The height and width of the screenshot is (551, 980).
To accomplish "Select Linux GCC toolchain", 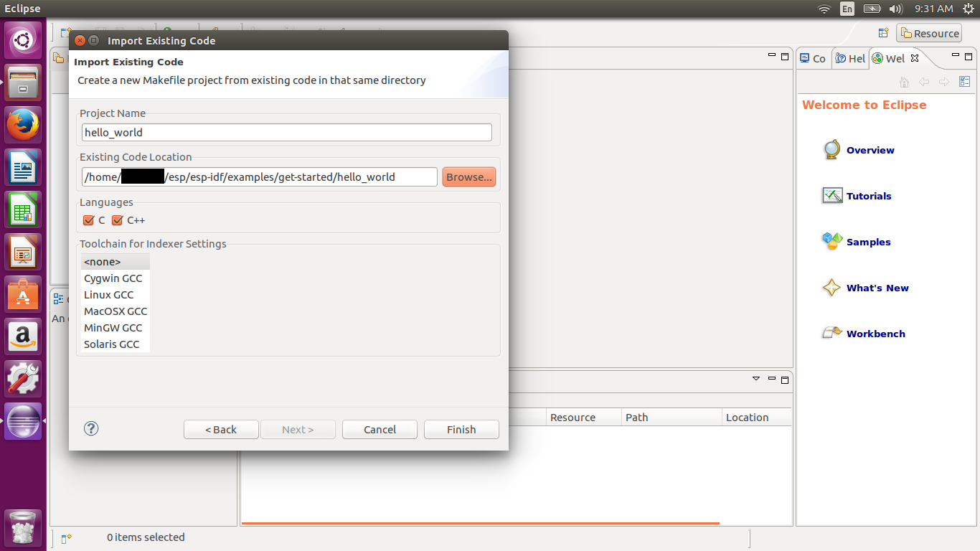I will (x=116, y=295).
